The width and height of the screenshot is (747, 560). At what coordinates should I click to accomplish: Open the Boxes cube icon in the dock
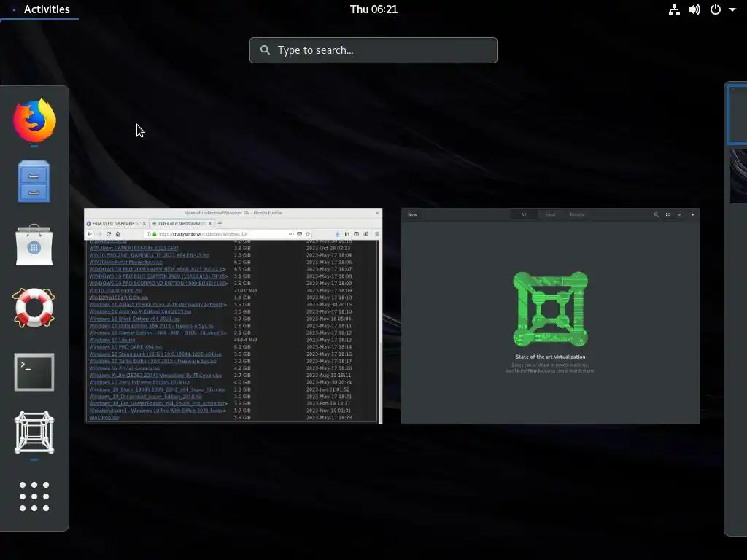tap(34, 432)
